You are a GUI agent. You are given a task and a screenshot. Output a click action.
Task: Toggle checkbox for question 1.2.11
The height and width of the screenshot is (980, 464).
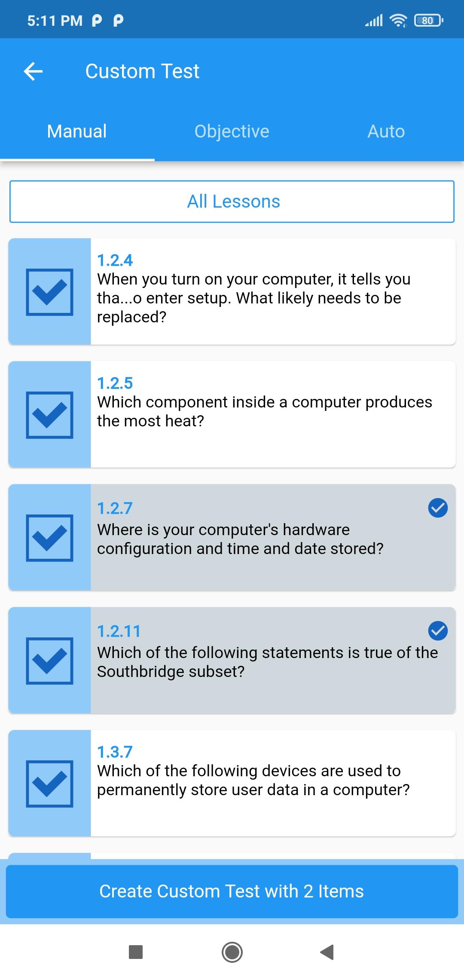click(49, 661)
